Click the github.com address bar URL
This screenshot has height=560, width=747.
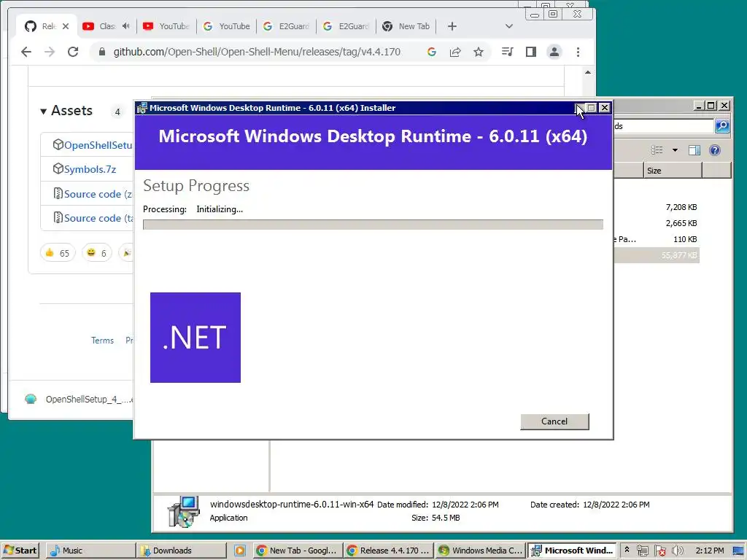[257, 52]
